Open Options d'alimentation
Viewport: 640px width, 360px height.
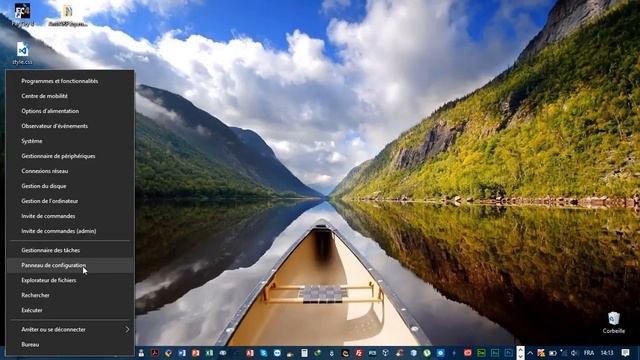(70, 111)
